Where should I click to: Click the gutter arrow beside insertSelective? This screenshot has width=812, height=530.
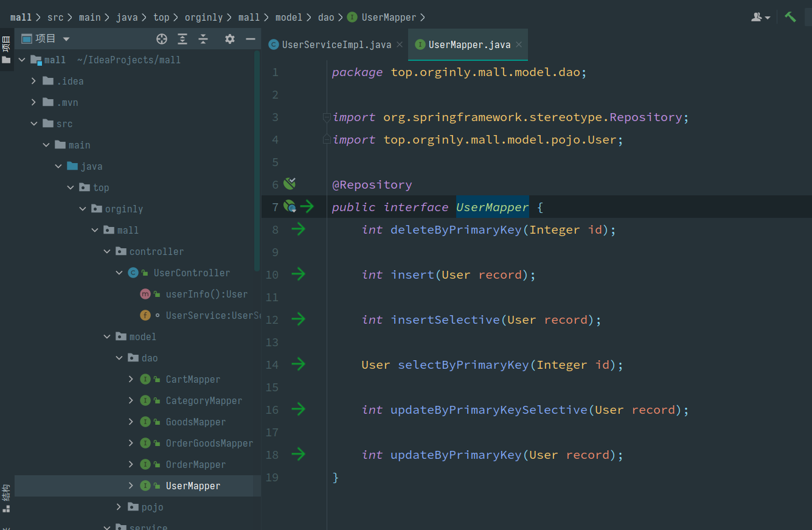[298, 319]
